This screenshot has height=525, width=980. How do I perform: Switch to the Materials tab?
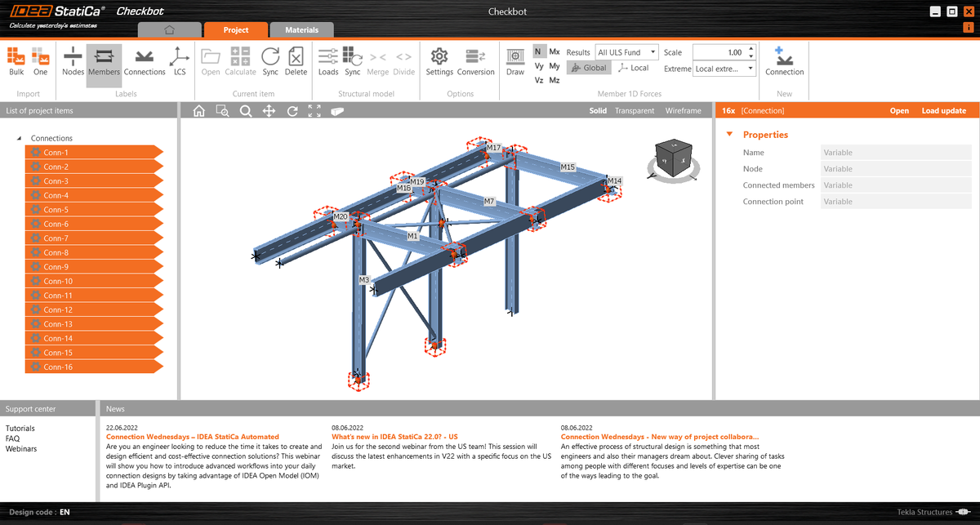[x=301, y=29]
